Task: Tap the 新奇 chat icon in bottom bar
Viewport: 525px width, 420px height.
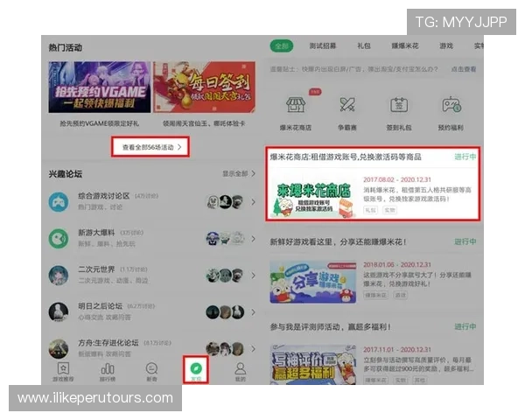Action: coord(151,368)
